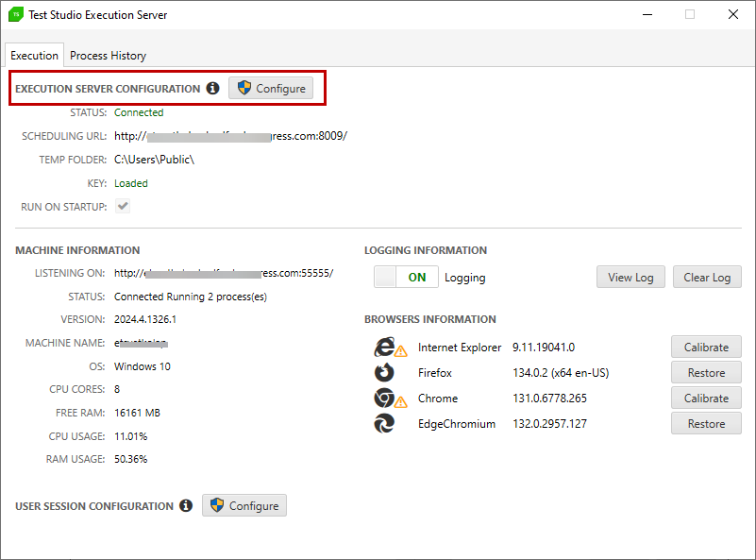Click the User Session Configuration info icon
The width and height of the screenshot is (756, 560).
pyautogui.click(x=186, y=505)
